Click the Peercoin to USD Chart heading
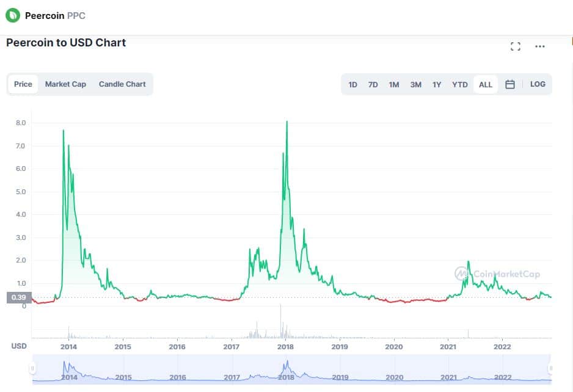 (x=66, y=43)
